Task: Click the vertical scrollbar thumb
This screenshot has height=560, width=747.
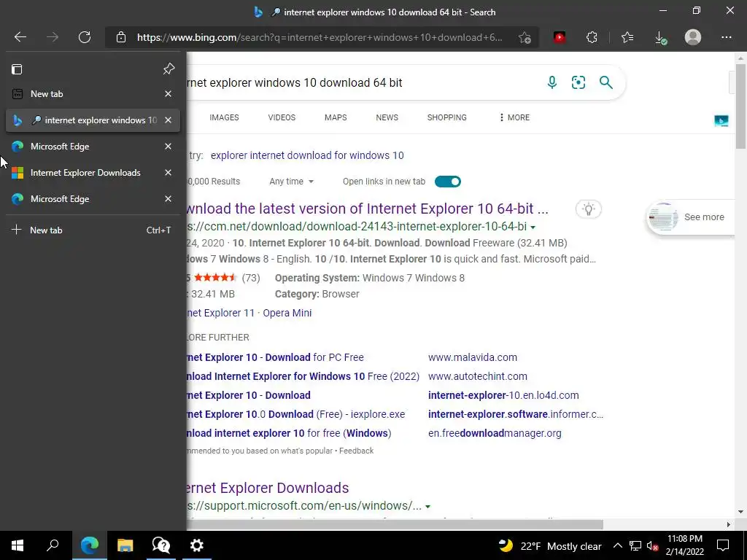Action: pyautogui.click(x=740, y=106)
